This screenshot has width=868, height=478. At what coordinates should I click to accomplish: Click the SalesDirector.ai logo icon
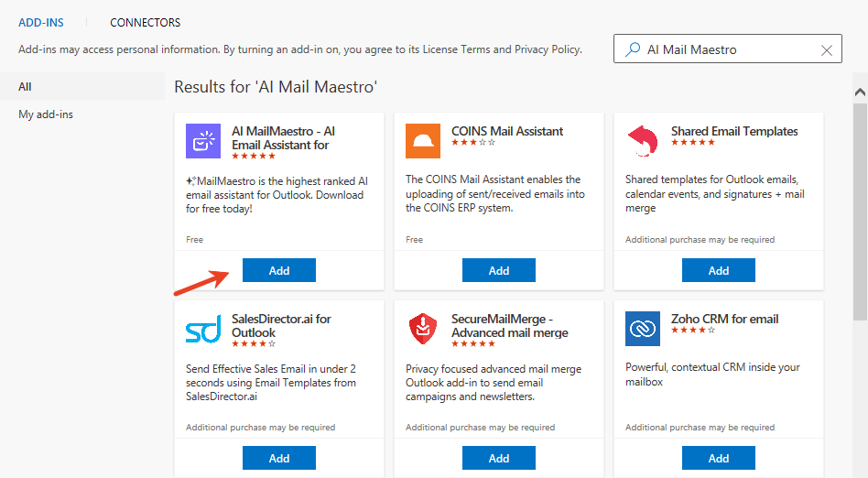point(203,329)
